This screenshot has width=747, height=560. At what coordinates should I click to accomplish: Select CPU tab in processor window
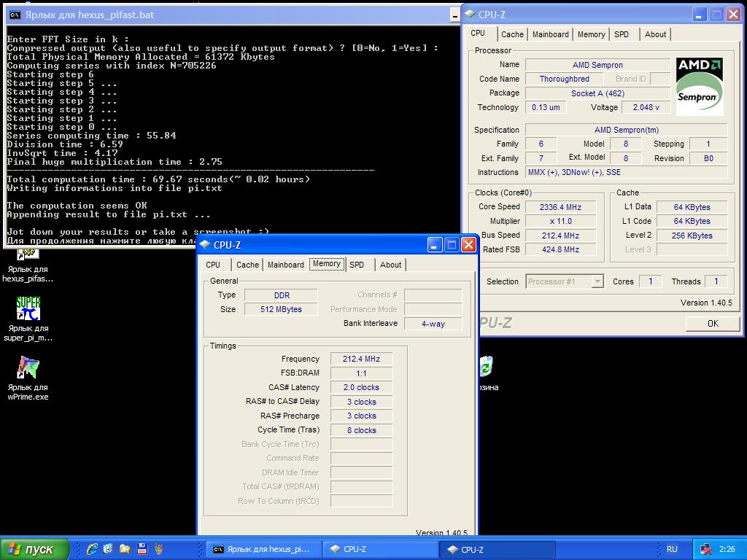pyautogui.click(x=478, y=34)
